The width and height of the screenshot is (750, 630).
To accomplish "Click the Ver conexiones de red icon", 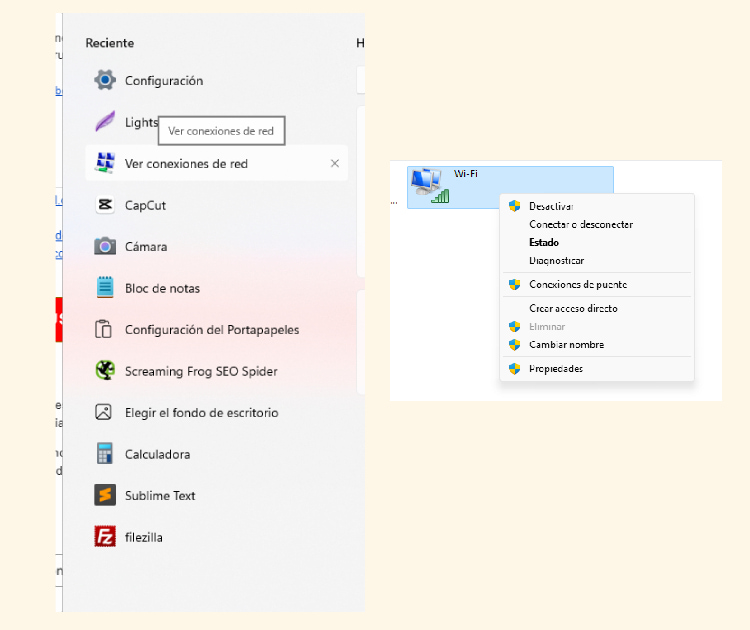I will [x=105, y=163].
